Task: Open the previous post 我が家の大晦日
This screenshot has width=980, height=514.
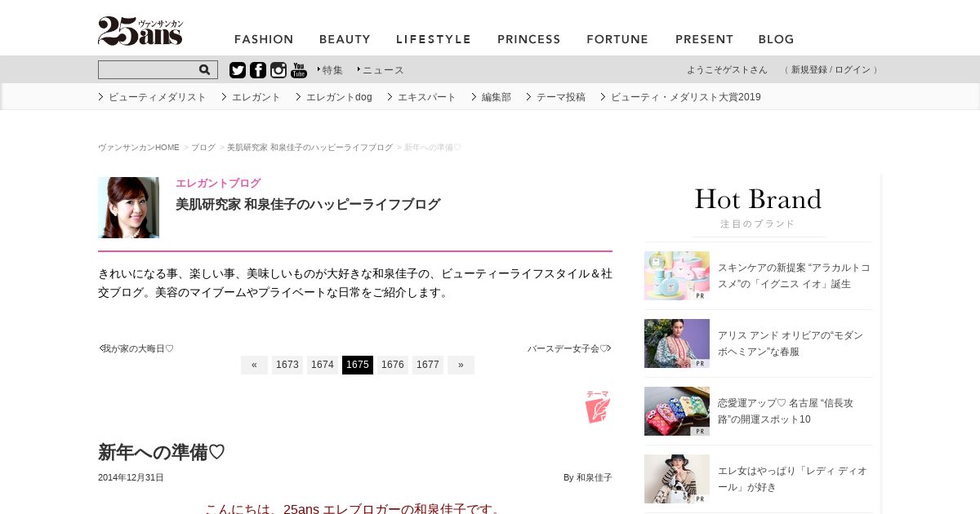Action: (136, 348)
